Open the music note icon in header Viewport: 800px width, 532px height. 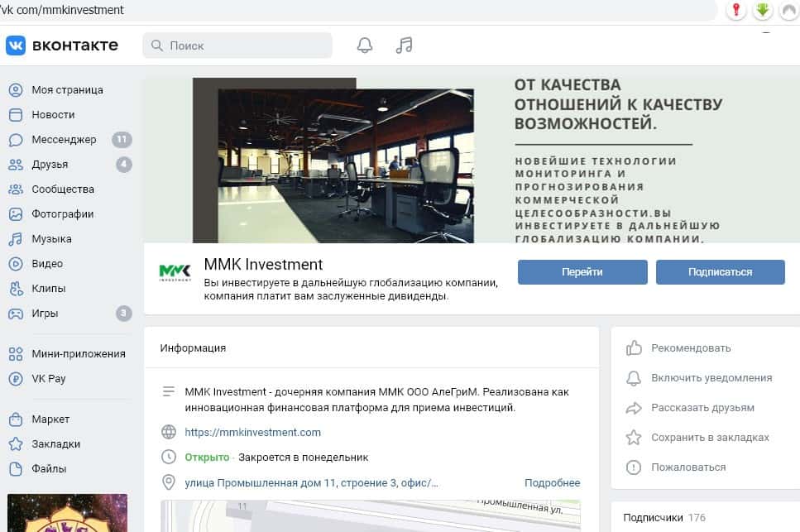(404, 46)
